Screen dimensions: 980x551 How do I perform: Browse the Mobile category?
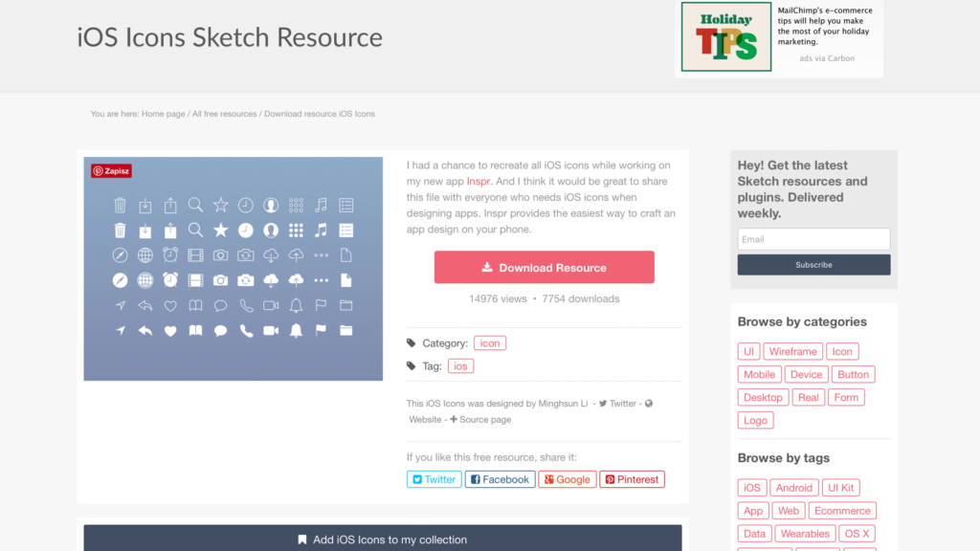759,374
